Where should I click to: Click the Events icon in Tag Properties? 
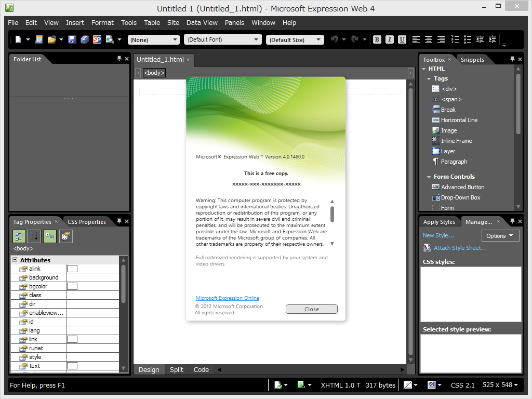[66, 236]
